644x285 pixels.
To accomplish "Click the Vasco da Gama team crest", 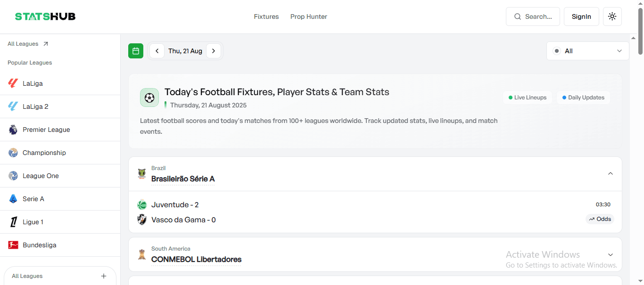I will coord(142,220).
